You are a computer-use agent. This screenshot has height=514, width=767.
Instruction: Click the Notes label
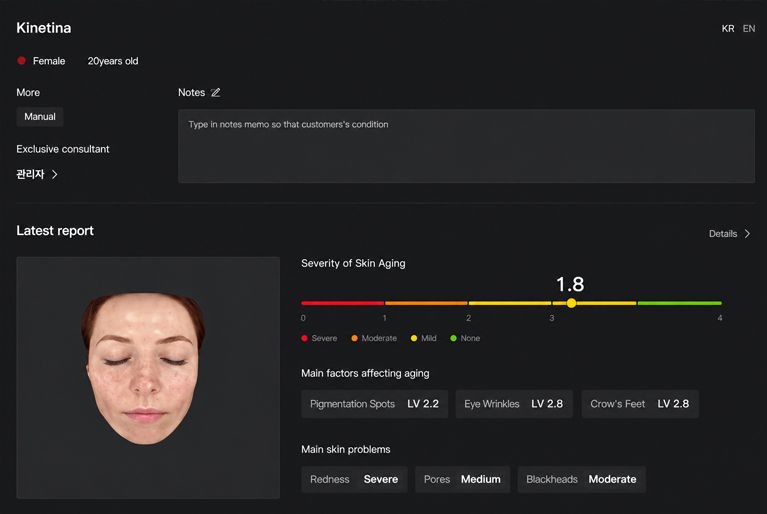[191, 92]
